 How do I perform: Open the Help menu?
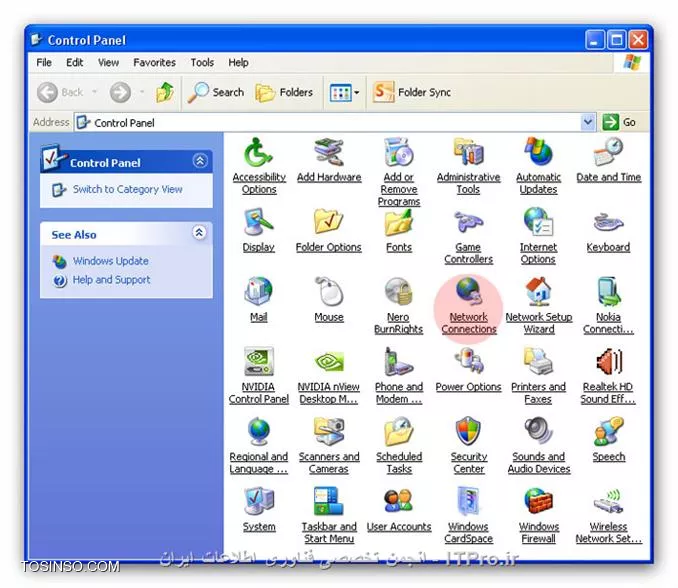[x=238, y=63]
